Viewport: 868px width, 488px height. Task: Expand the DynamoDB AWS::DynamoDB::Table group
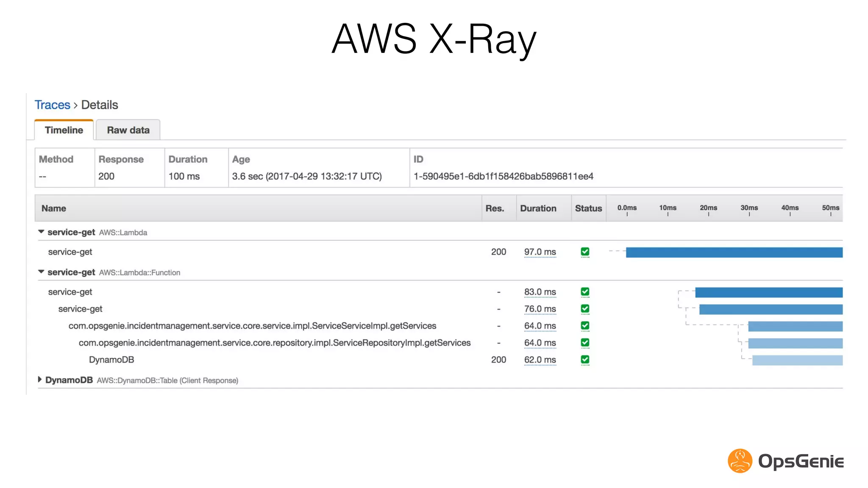[40, 380]
